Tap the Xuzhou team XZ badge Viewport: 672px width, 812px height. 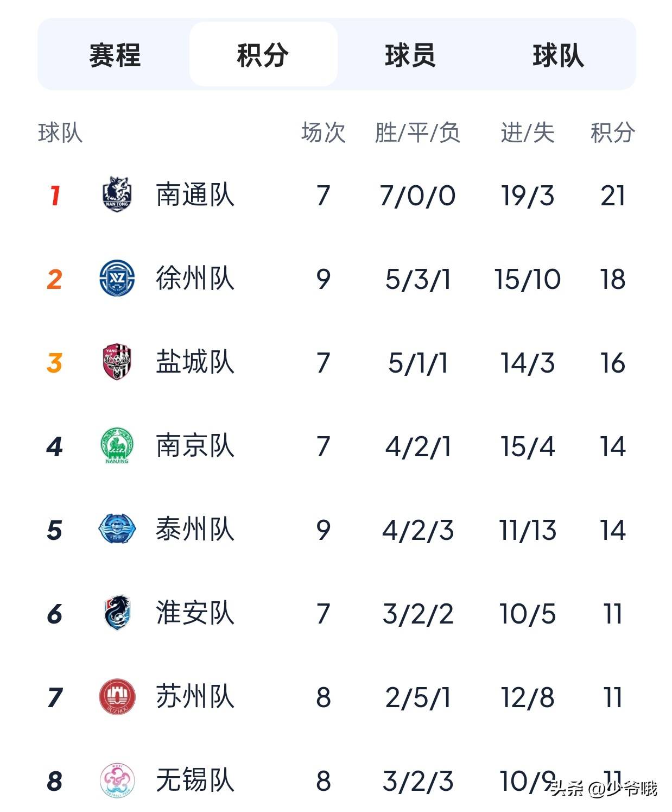coord(117,278)
